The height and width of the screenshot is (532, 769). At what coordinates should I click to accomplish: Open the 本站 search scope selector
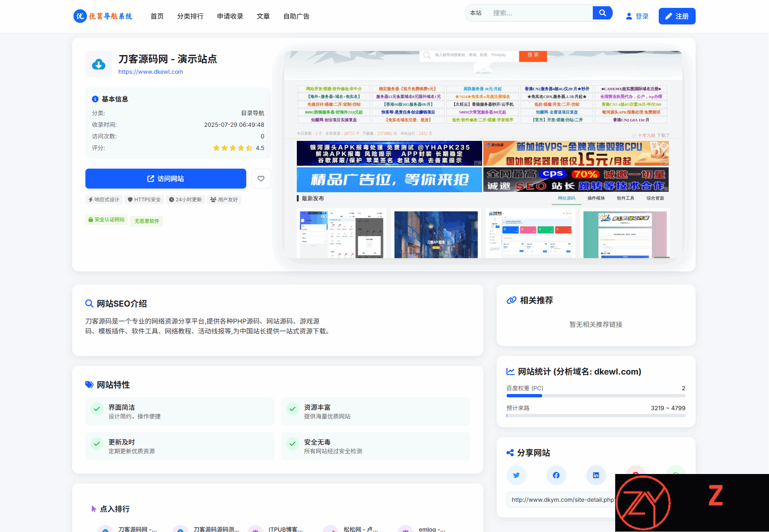click(475, 13)
